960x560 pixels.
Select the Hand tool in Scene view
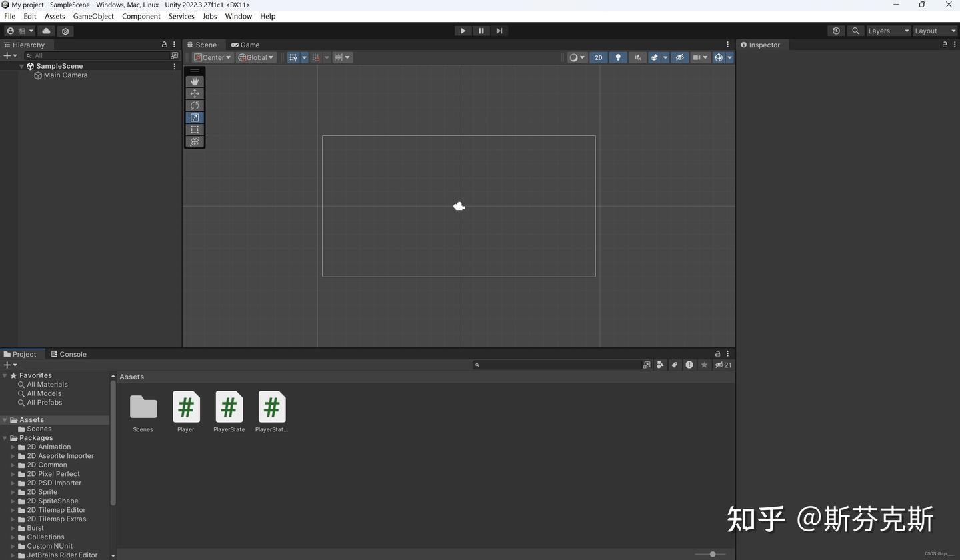coord(195,81)
